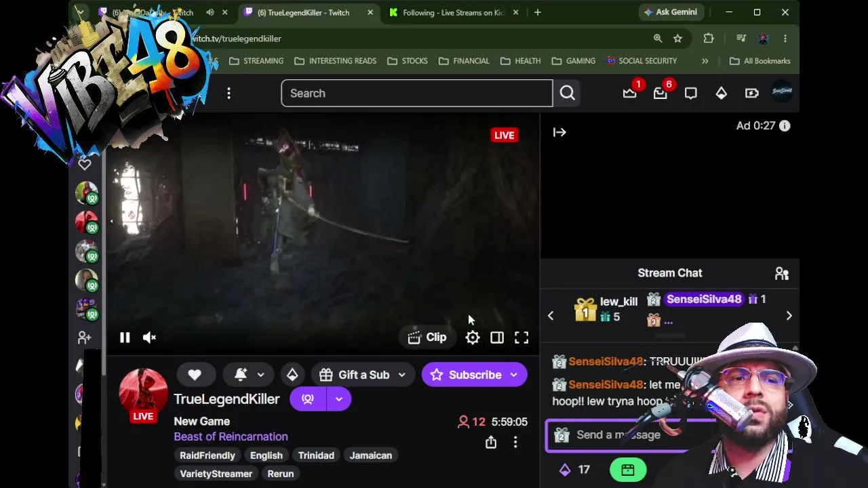Image resolution: width=868 pixels, height=488 pixels.
Task: Open the STREAMING bookmarks folder
Action: [x=256, y=61]
